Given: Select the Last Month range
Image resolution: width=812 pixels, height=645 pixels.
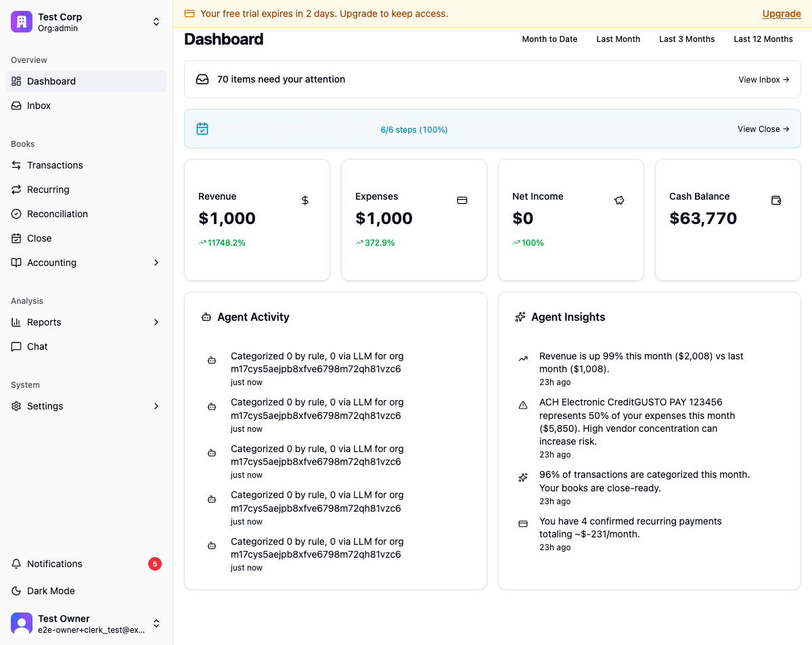Looking at the screenshot, I should [618, 39].
